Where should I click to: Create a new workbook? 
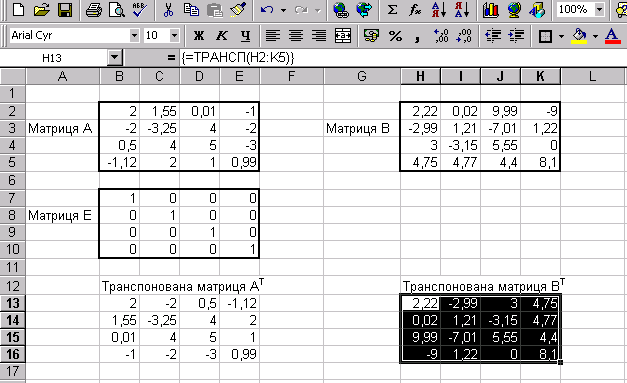click(18, 9)
